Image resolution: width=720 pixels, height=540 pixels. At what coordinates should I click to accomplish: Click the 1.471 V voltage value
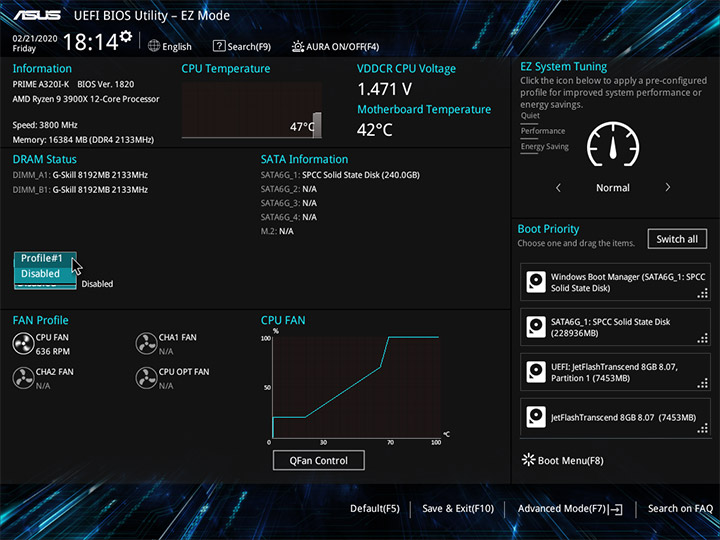click(384, 89)
